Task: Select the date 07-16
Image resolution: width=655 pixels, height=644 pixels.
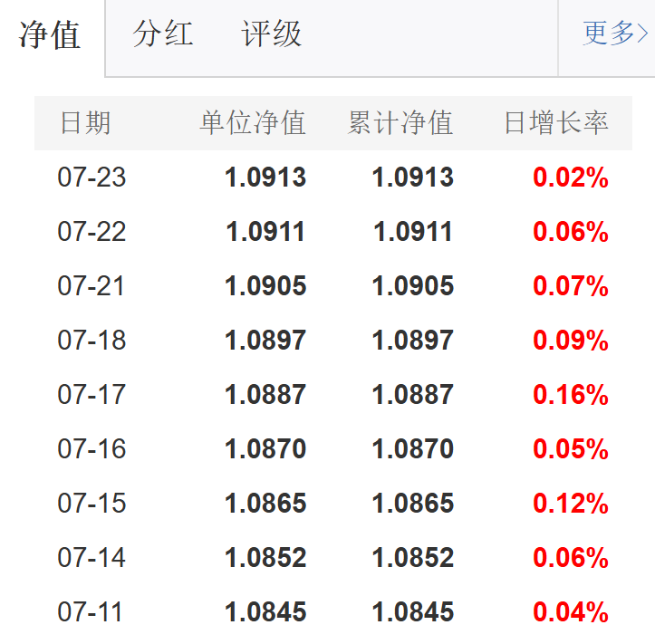Action: (x=92, y=448)
